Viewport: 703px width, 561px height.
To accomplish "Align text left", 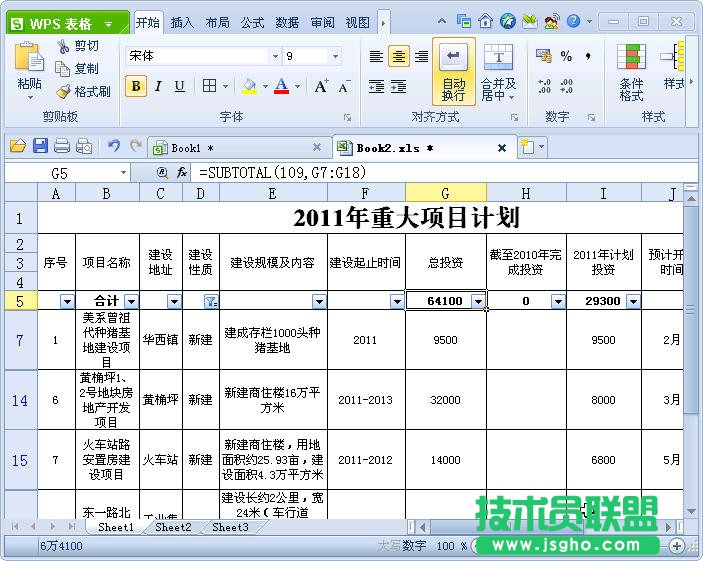I will point(376,57).
